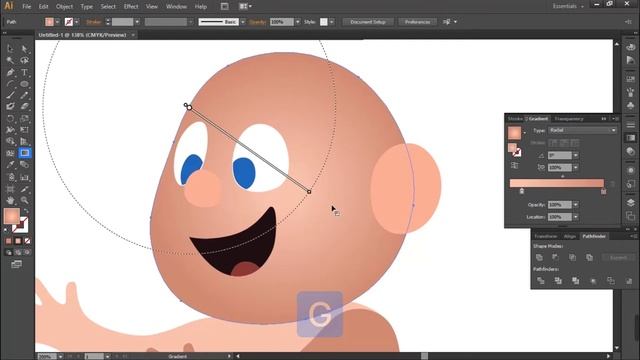Click the Intersect shape mode icon

[x=572, y=258]
